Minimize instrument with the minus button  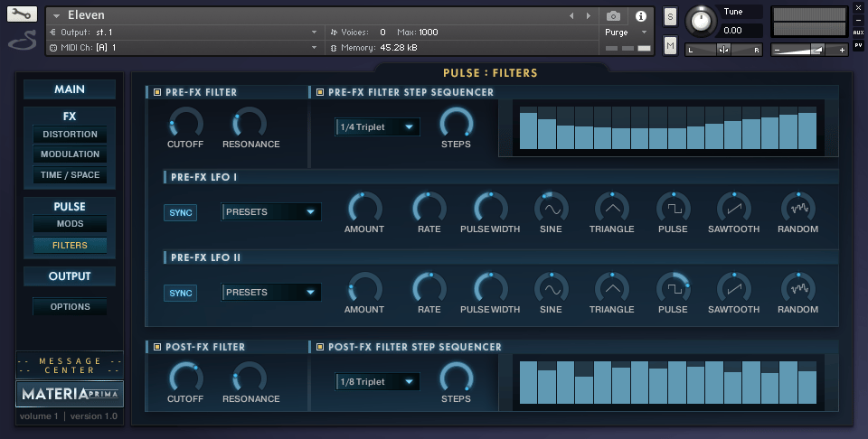click(858, 20)
